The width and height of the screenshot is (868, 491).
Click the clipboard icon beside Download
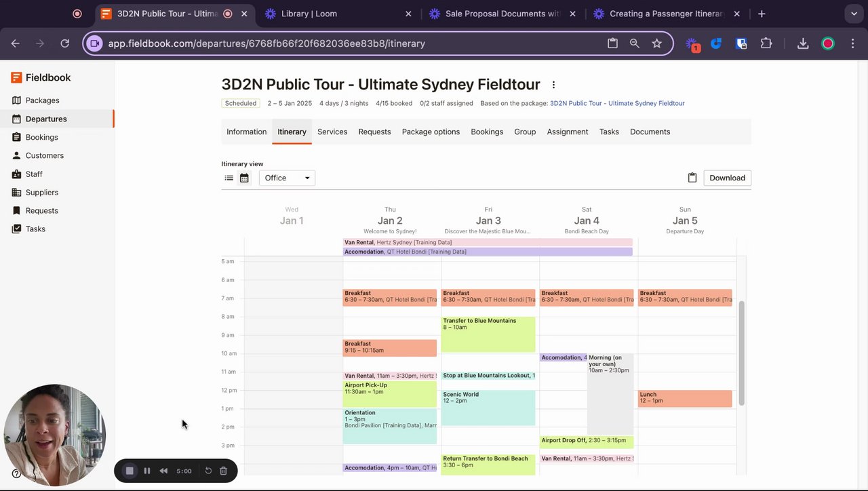[692, 178]
